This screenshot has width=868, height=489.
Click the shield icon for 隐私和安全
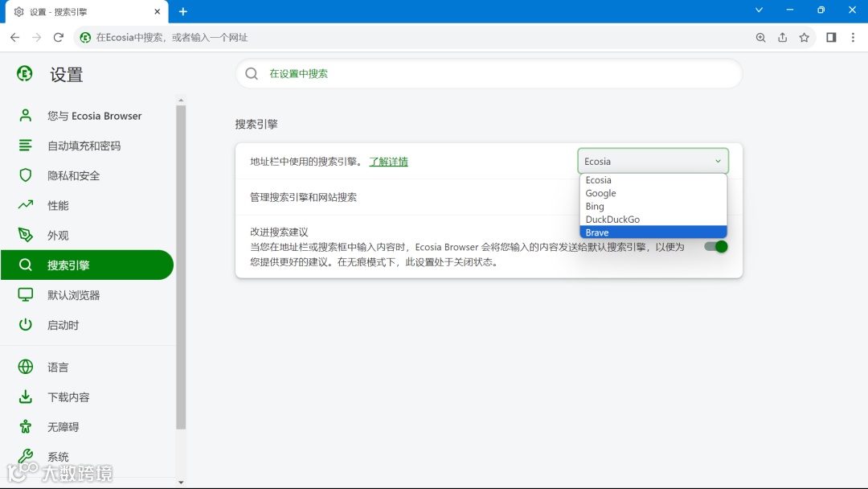click(x=26, y=175)
